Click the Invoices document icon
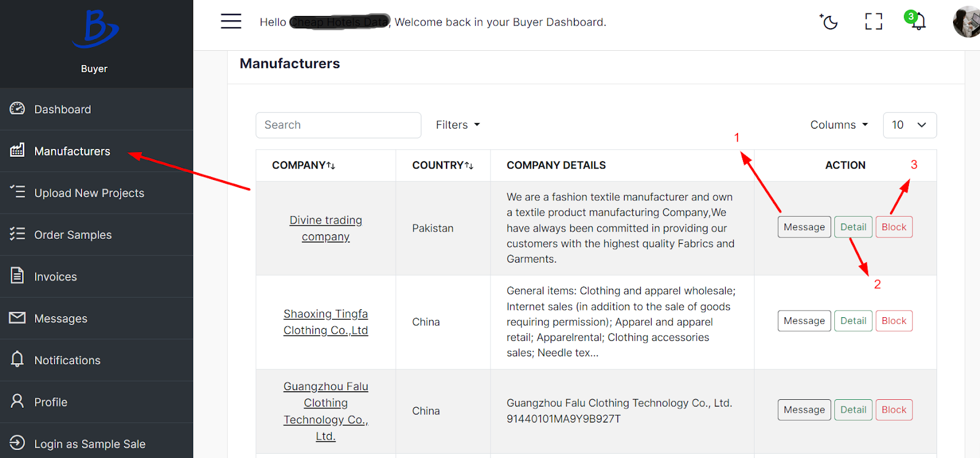980x458 pixels. point(18,276)
